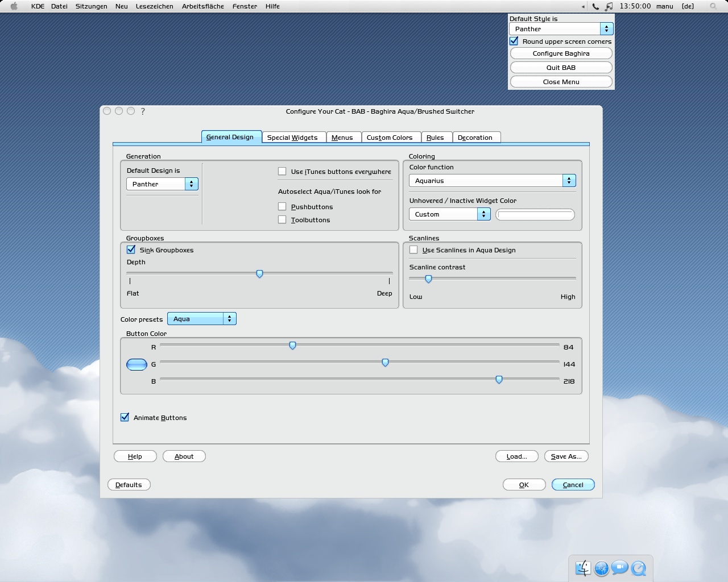The image size is (728, 582).
Task: Open the Color presets Aqua dropdown
Action: 202,319
